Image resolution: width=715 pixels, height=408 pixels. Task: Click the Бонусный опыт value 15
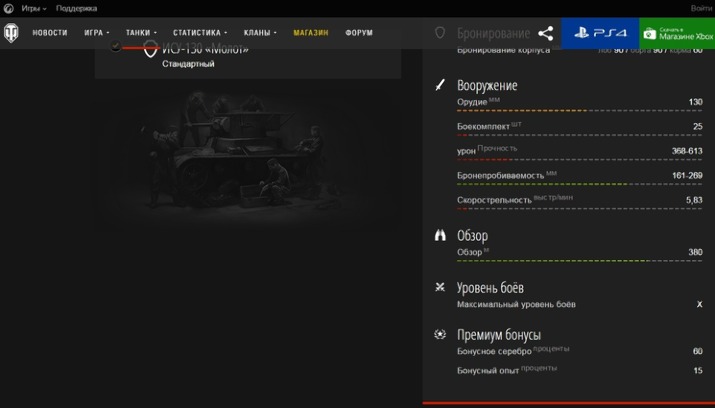698,371
